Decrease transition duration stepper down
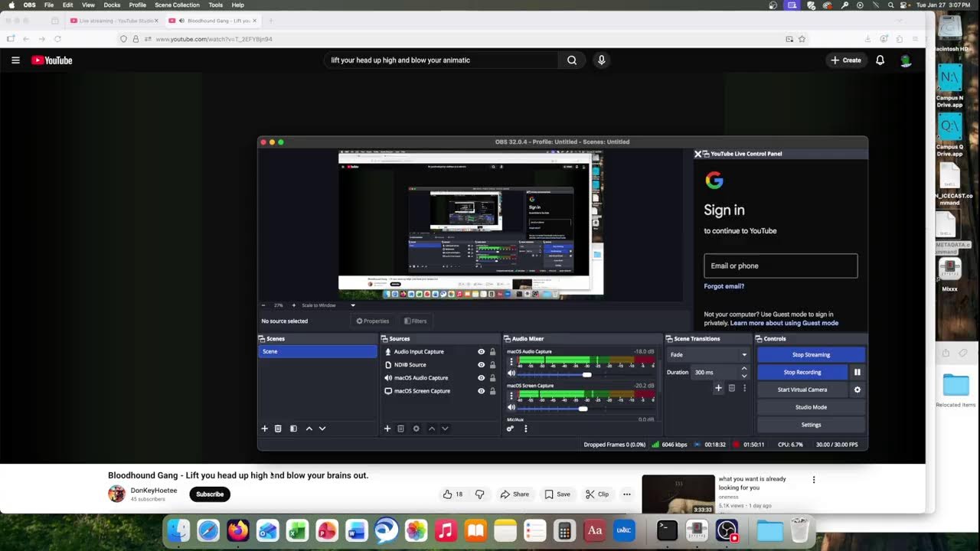 pyautogui.click(x=744, y=376)
